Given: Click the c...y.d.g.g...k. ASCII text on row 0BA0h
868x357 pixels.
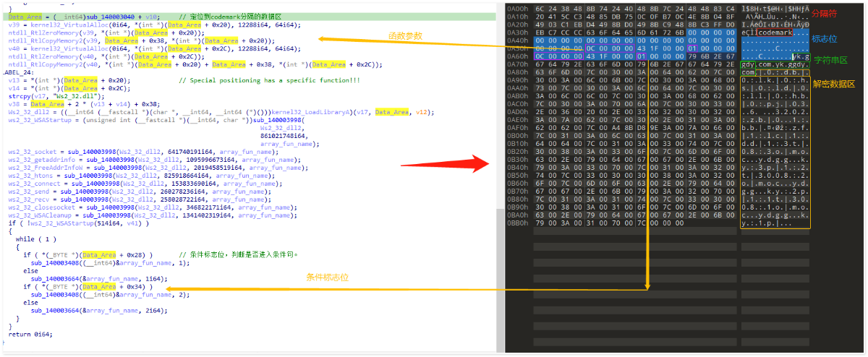Looking at the screenshot, I should point(775,215).
